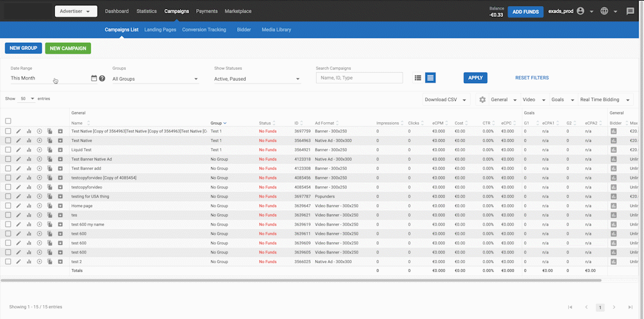Screen dimensions: 644x319
Task: Switch to the bulleted list view icon
Action: [418, 78]
